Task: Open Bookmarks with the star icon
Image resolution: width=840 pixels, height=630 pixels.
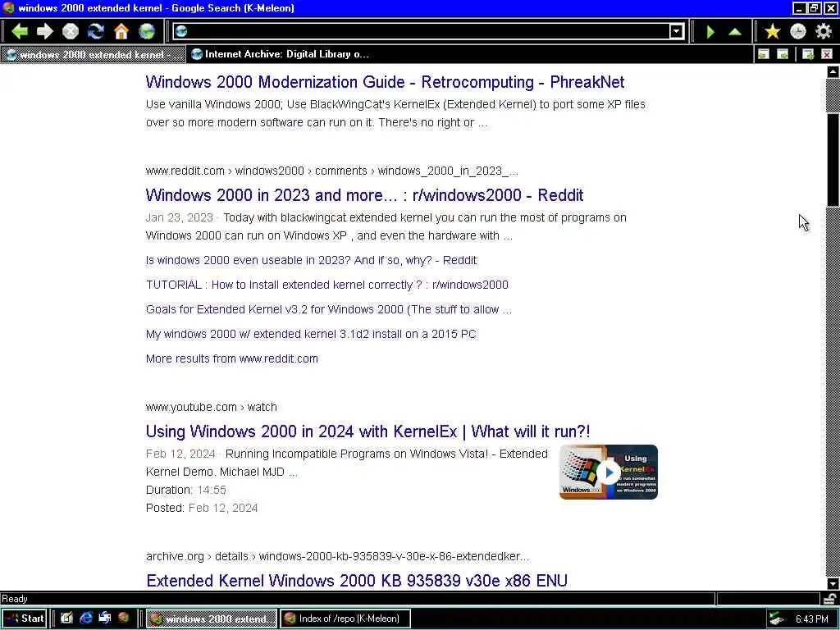Action: 772,32
